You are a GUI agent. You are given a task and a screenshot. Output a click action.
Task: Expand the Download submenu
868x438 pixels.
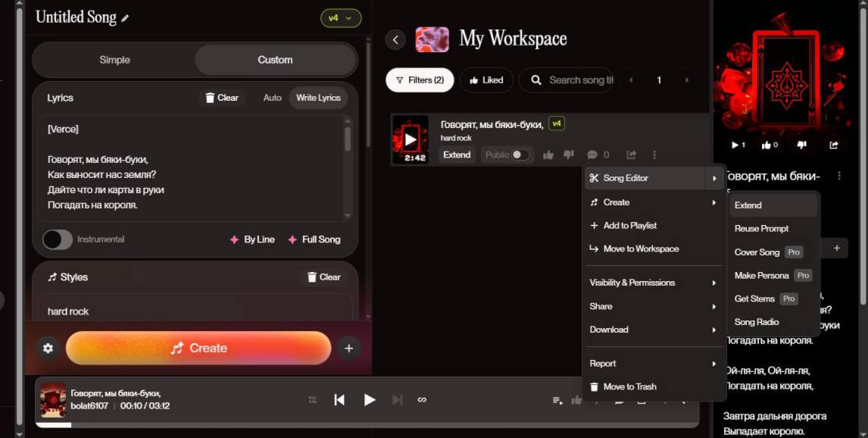(654, 330)
